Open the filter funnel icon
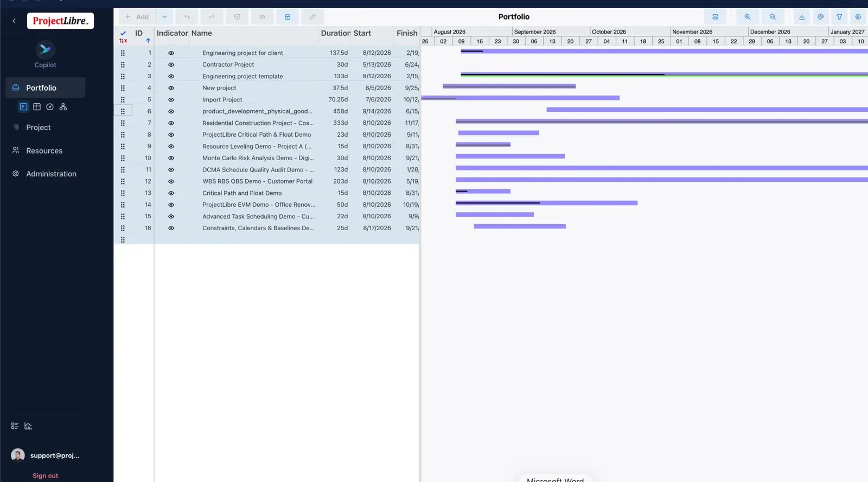The width and height of the screenshot is (868, 482). (839, 17)
